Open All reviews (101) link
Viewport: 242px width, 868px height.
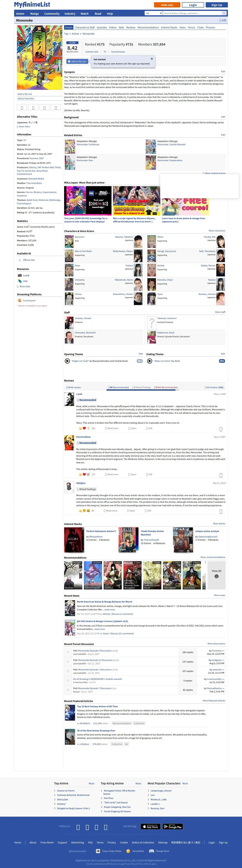(x=214, y=388)
